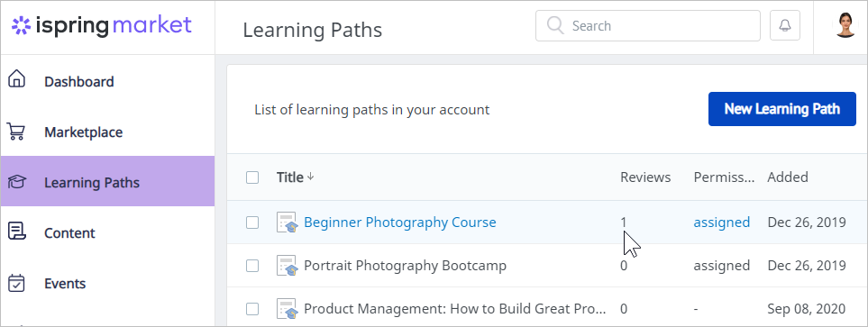
Task: Open assigned permissions for Beginner Photography
Action: (722, 223)
